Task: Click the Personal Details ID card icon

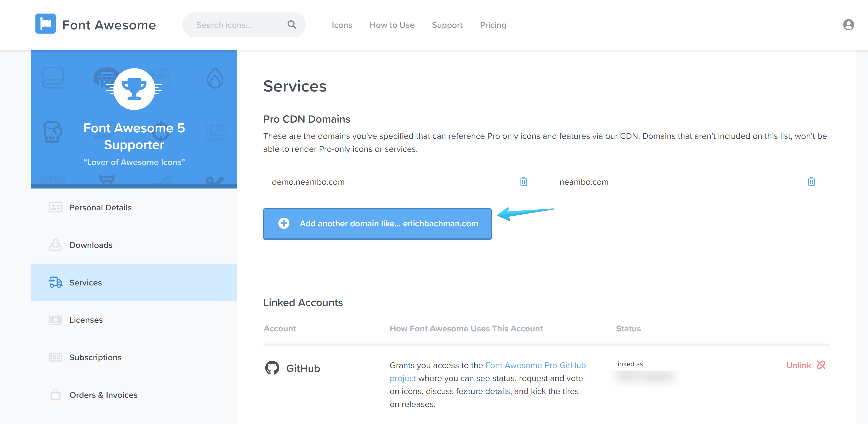Action: point(55,207)
